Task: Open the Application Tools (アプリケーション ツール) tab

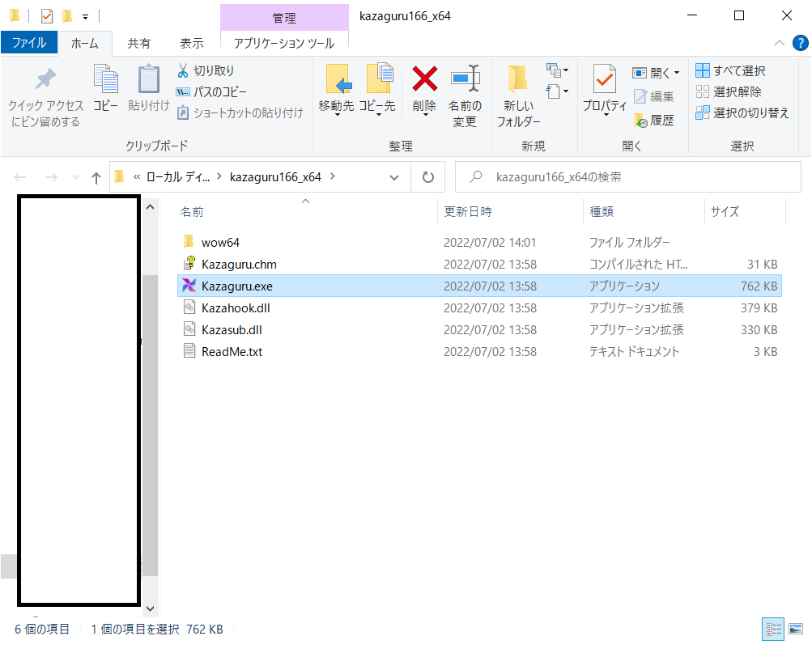Action: 284,44
